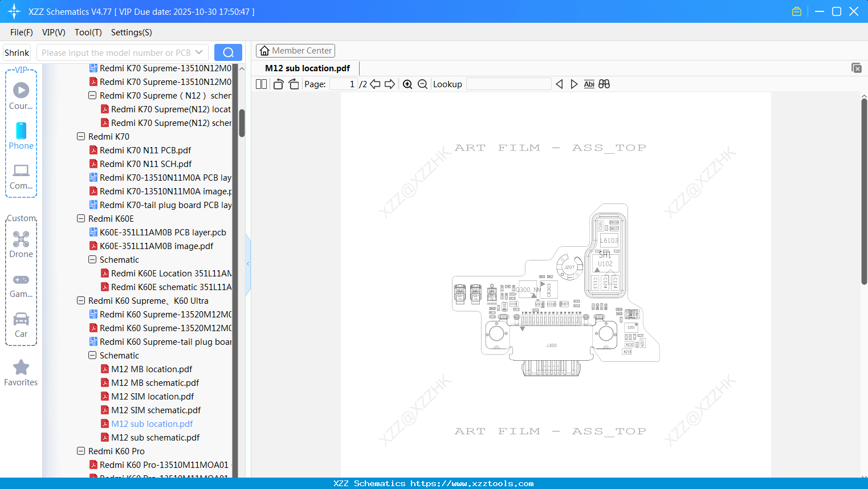Select the M12 sub location.pdf tab
This screenshot has height=489, width=868.
point(308,68)
